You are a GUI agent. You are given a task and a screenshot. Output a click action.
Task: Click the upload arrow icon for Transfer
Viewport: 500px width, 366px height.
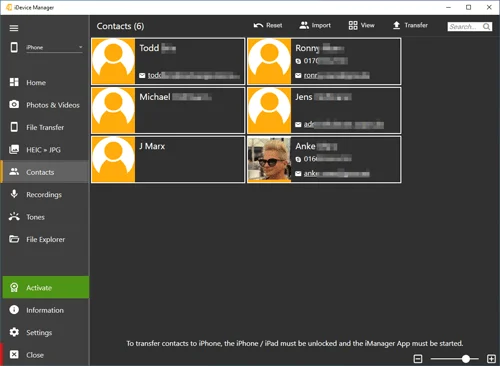pos(396,25)
